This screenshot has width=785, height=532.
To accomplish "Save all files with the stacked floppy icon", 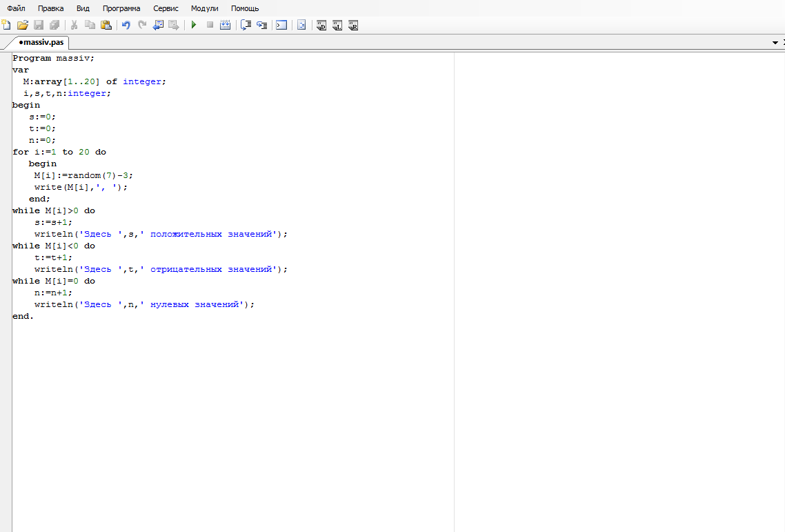I will click(54, 25).
